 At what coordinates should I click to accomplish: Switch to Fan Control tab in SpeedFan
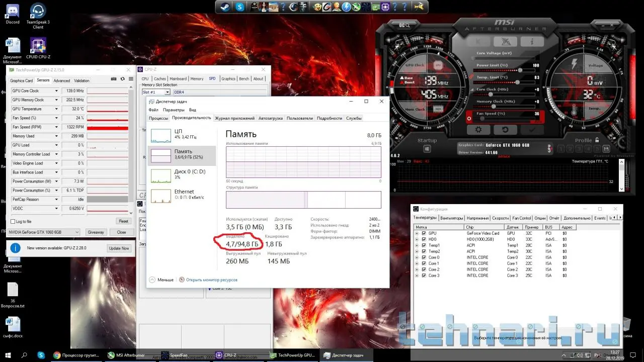tap(521, 218)
